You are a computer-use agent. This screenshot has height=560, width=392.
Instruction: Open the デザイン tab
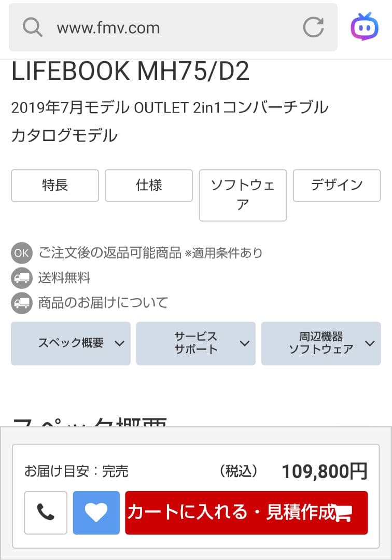click(x=337, y=185)
